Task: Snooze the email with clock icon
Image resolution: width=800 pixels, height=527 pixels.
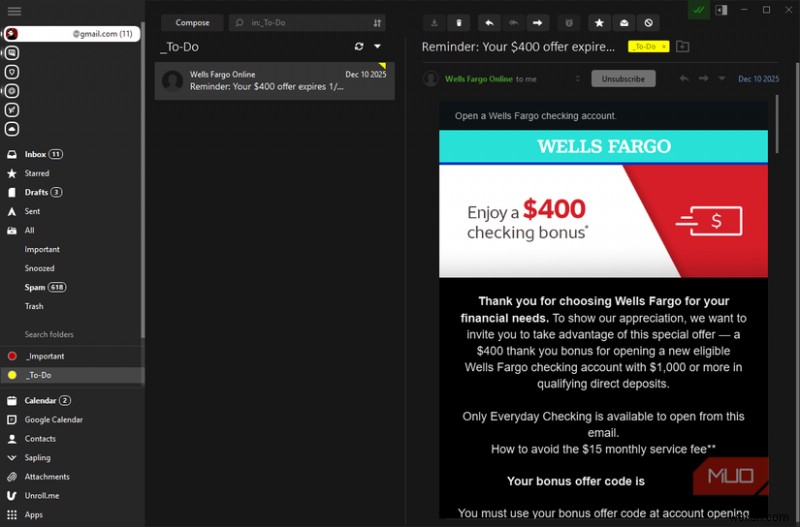Action: click(569, 22)
